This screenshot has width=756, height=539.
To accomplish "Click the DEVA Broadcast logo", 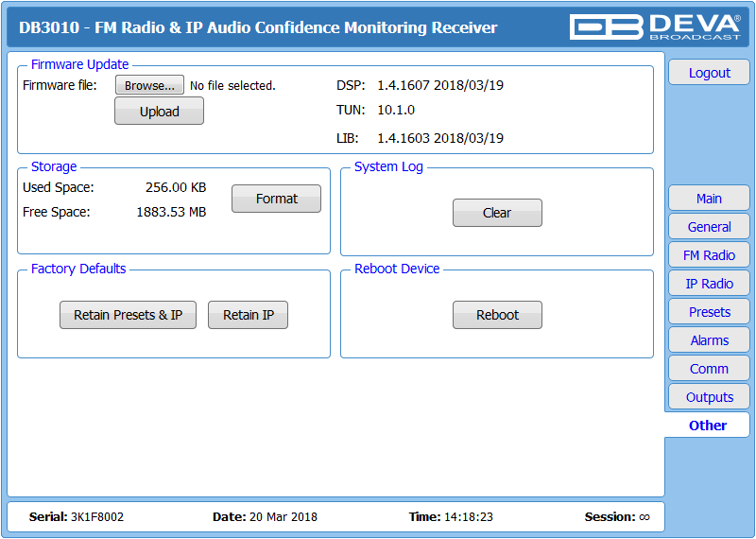I will (655, 26).
